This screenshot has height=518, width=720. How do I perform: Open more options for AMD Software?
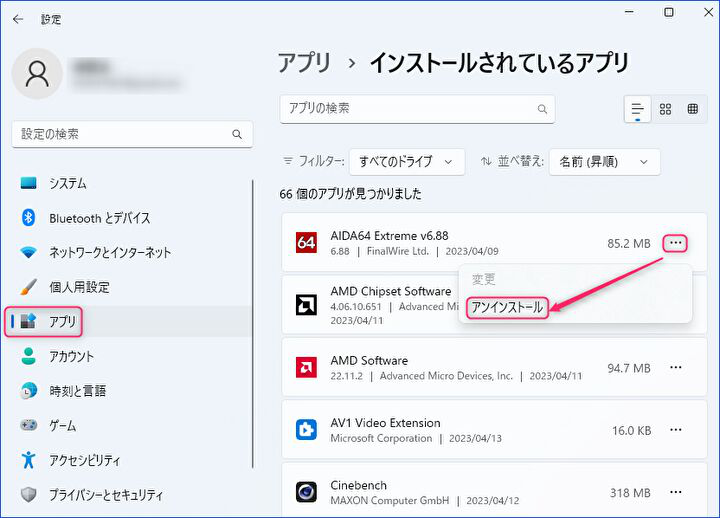pos(675,367)
